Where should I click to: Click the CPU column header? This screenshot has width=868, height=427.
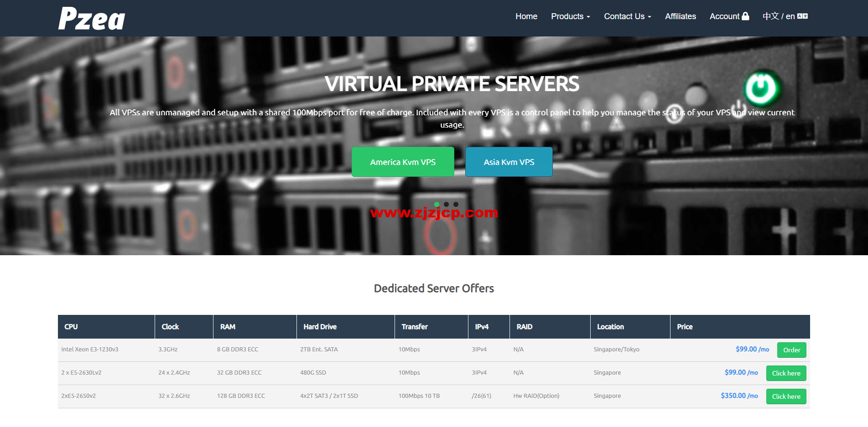tap(106, 327)
